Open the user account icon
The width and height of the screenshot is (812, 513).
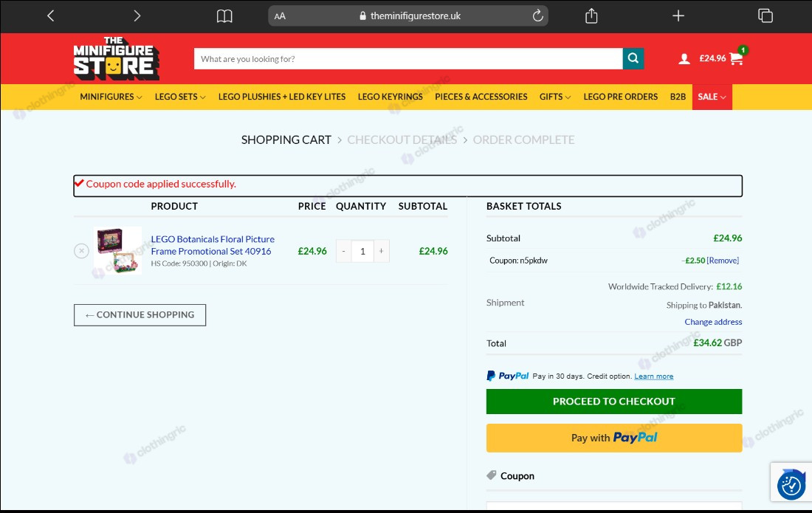[684, 58]
